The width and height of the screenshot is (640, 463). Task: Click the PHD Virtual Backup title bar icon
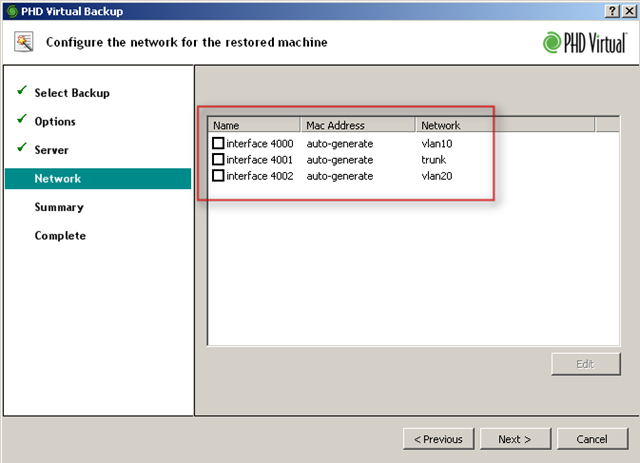point(11,9)
